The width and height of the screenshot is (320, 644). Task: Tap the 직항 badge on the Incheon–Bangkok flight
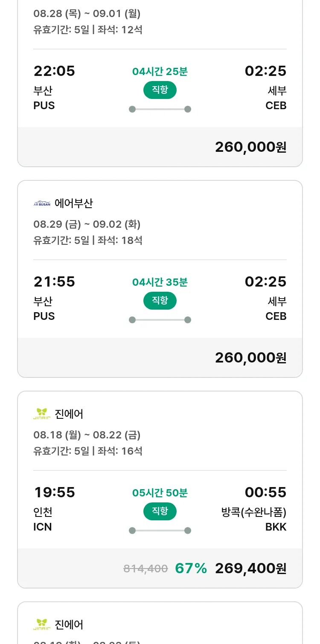(160, 511)
